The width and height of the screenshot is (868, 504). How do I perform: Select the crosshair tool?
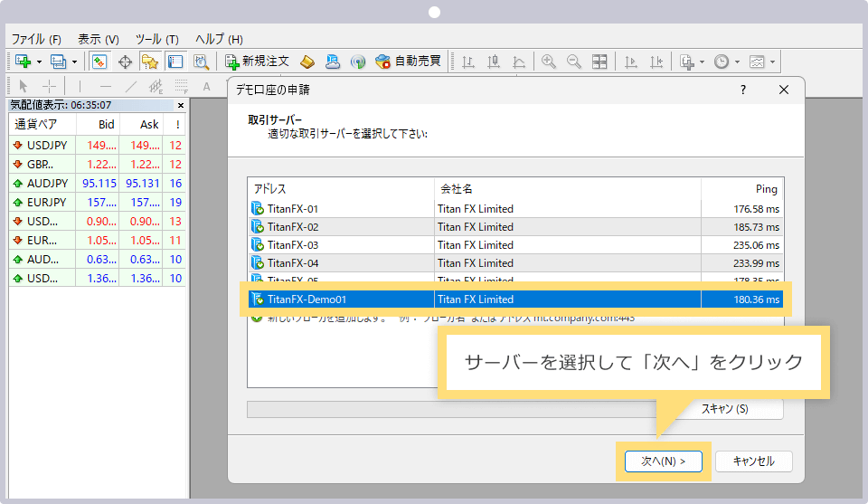49,86
